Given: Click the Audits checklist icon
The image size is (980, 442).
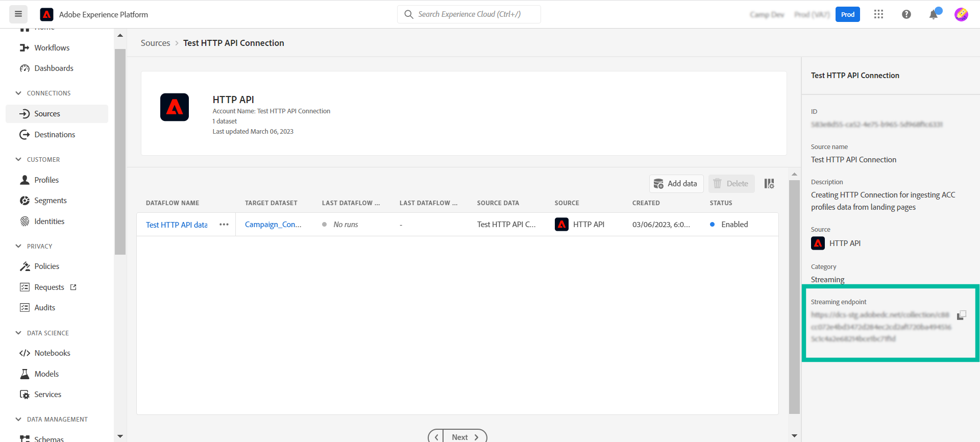Looking at the screenshot, I should click(24, 308).
